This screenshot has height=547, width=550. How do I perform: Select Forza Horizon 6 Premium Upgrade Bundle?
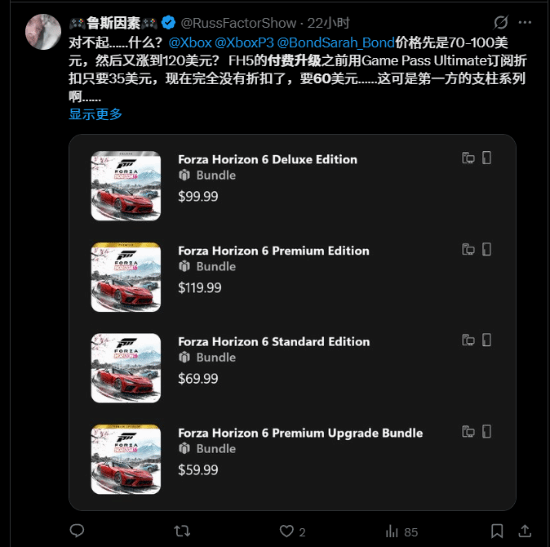click(x=300, y=433)
